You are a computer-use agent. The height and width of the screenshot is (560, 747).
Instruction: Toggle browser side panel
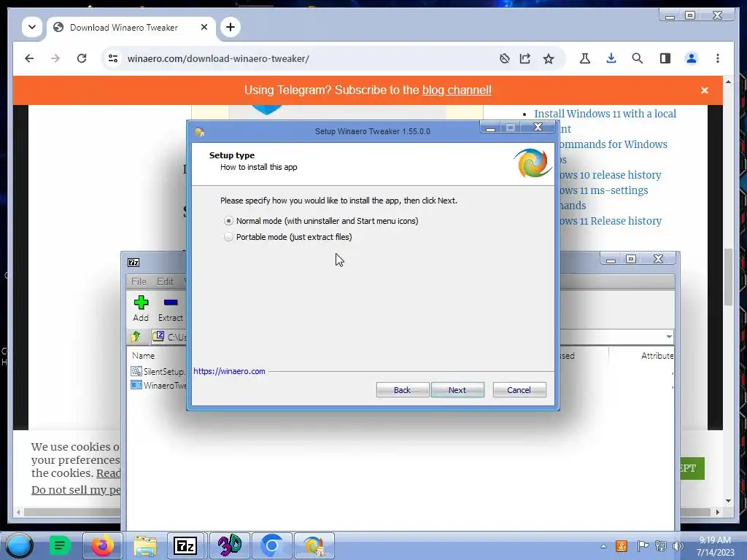point(665,58)
